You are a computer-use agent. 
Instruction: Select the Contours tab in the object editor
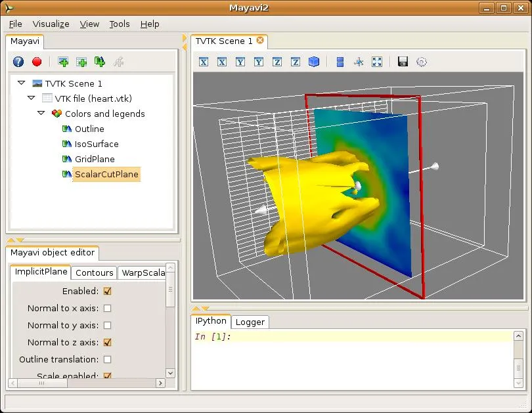tap(94, 272)
